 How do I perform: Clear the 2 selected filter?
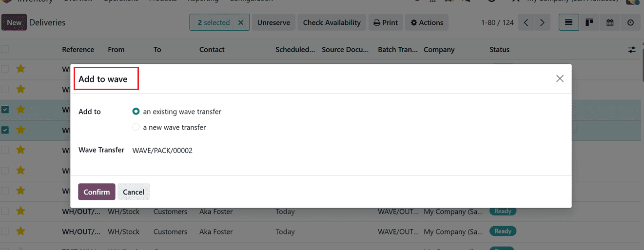click(240, 22)
